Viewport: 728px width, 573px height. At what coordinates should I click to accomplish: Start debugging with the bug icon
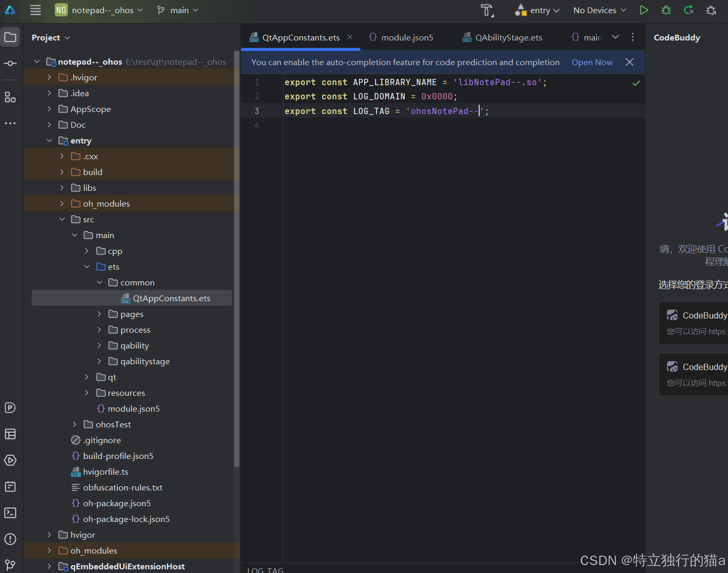pos(666,10)
